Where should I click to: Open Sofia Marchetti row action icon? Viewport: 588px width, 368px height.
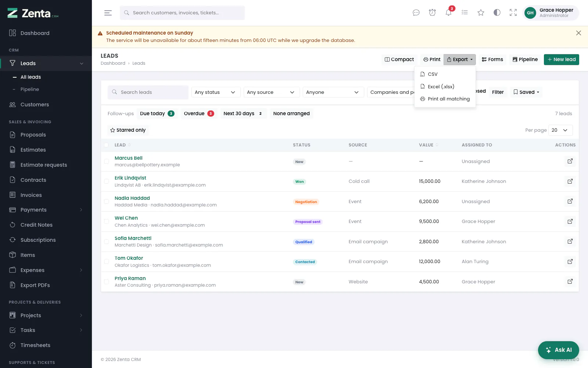tap(570, 241)
